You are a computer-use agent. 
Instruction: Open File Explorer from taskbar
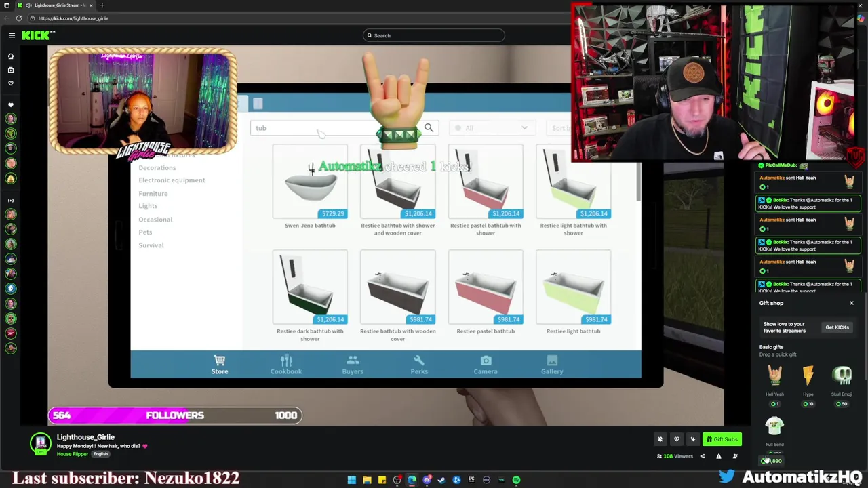click(367, 480)
